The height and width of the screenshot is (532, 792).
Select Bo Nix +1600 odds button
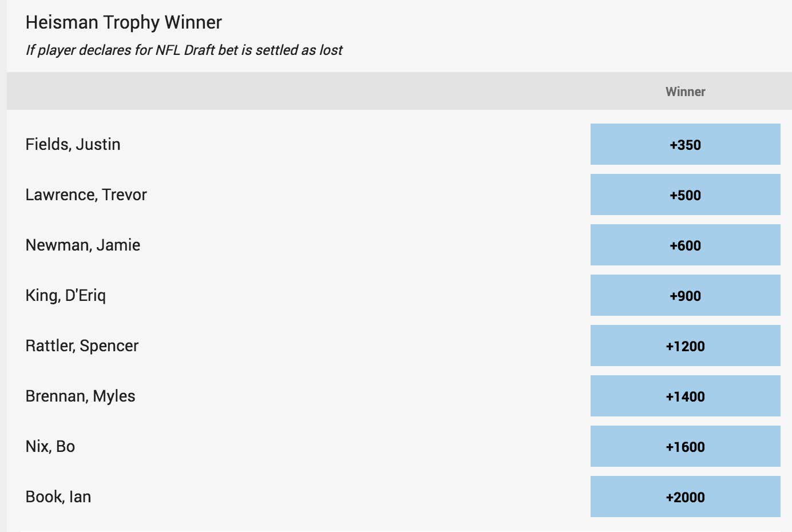tap(685, 446)
